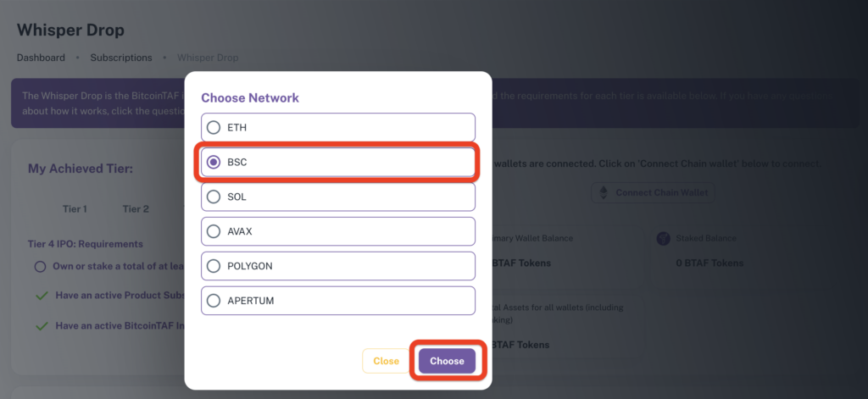This screenshot has height=399, width=868.
Task: Dismiss the dialog with the Close button
Action: pyautogui.click(x=386, y=361)
